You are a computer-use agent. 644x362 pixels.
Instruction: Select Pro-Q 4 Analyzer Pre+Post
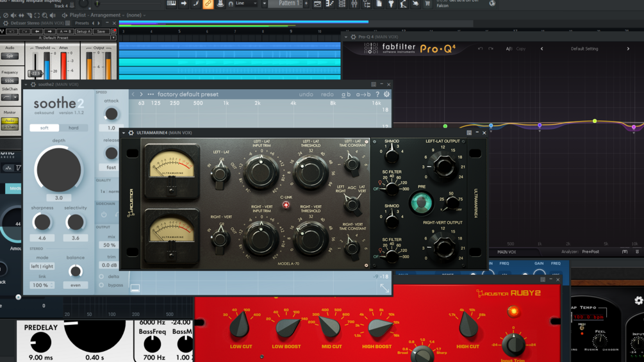590,252
